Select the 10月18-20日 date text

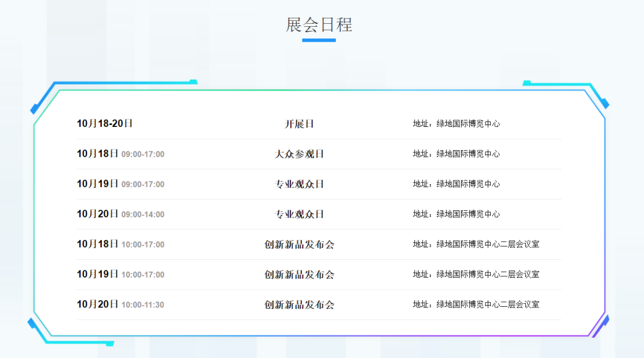tap(105, 124)
